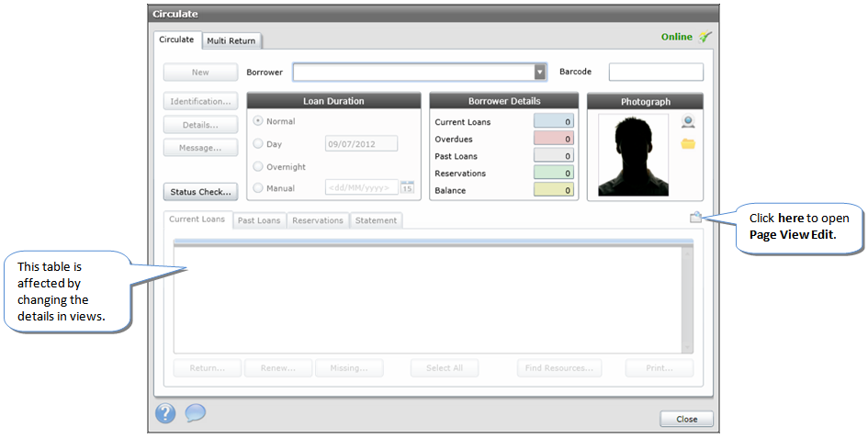Choose the Overnight loan duration
The height and width of the screenshot is (438, 868).
point(258,167)
